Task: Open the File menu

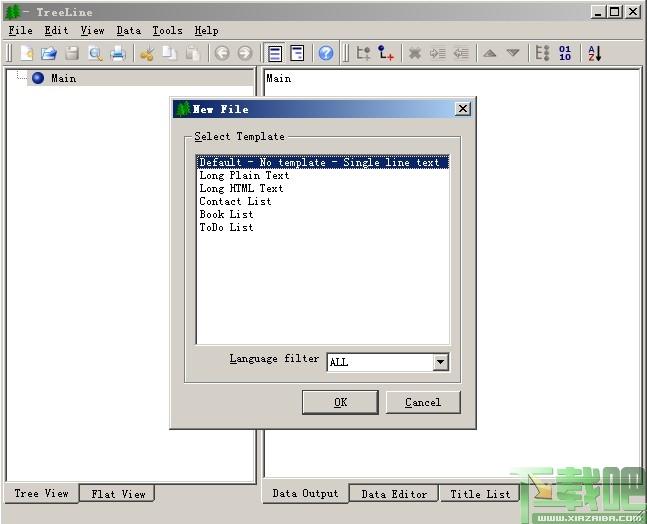Action: tap(21, 31)
